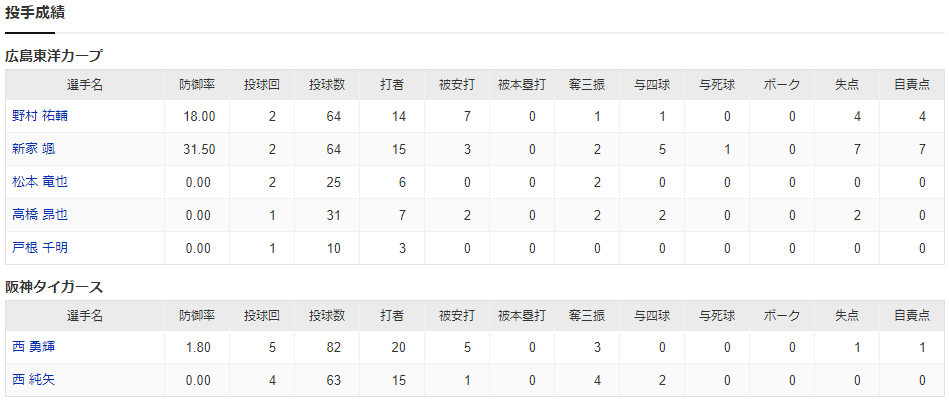Click 被本塁打 header in Hanshin table
Screen dimensions: 949x400
click(x=521, y=315)
